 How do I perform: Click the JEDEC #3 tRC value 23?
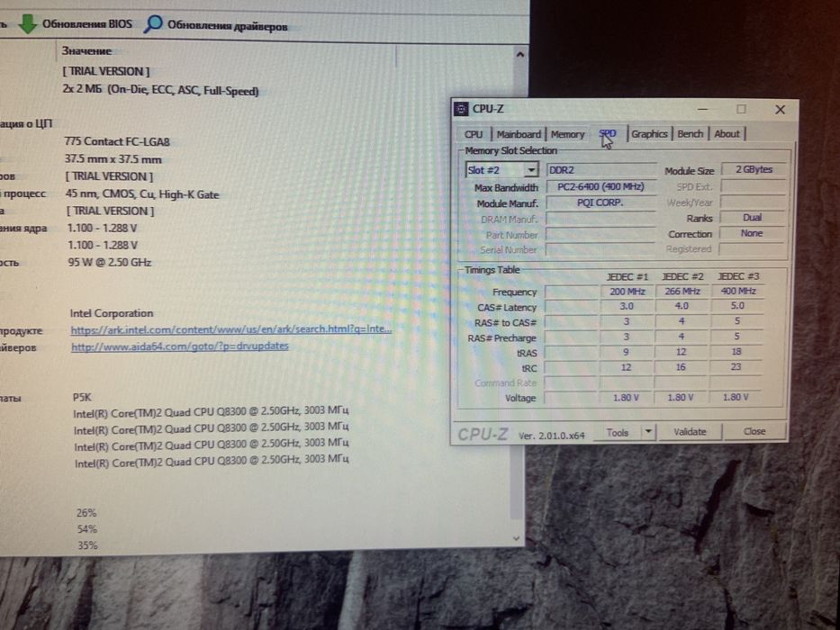click(x=736, y=366)
